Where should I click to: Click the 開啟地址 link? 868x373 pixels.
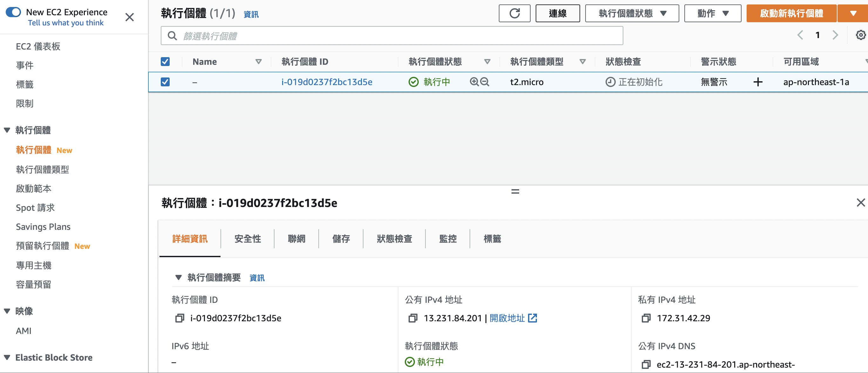tap(507, 318)
